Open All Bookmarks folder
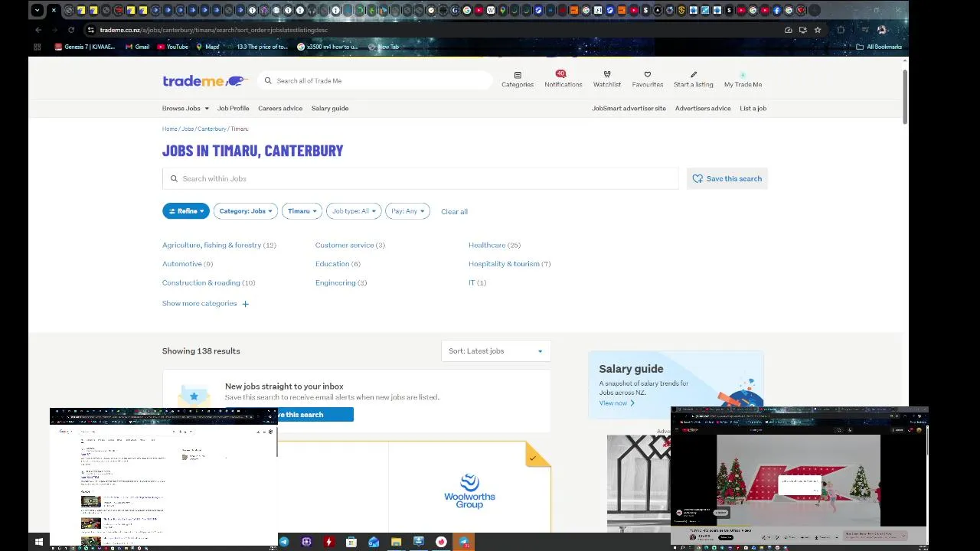The height and width of the screenshot is (551, 980). click(879, 47)
